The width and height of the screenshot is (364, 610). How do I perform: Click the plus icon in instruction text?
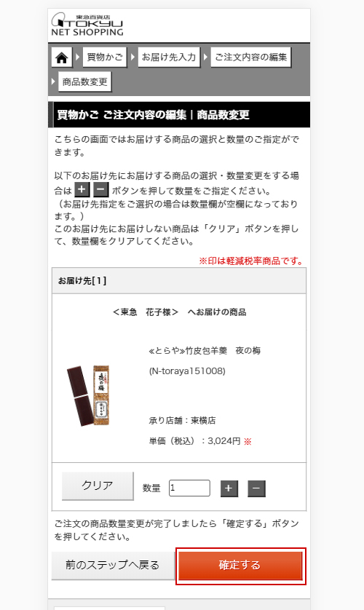point(82,190)
